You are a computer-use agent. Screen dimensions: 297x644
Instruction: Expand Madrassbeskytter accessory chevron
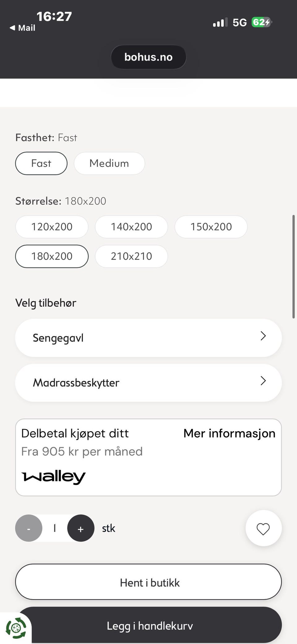[263, 381]
